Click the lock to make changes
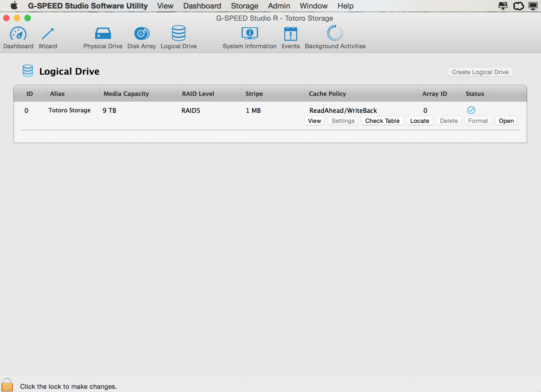 [7, 385]
